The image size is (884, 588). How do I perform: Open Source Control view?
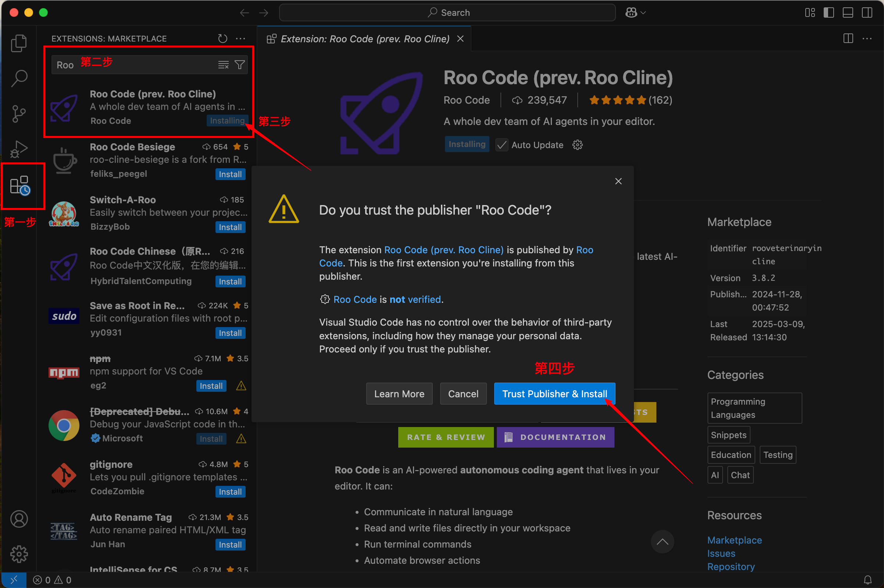(19, 114)
